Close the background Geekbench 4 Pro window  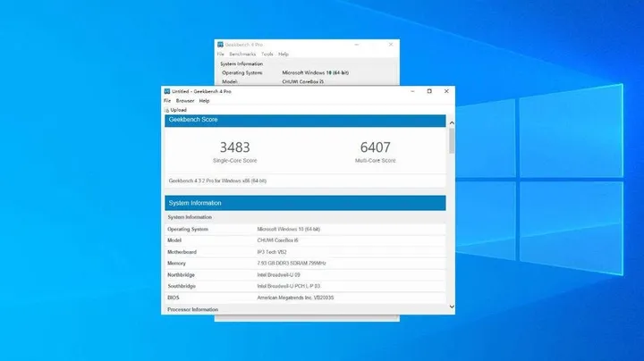(x=390, y=44)
